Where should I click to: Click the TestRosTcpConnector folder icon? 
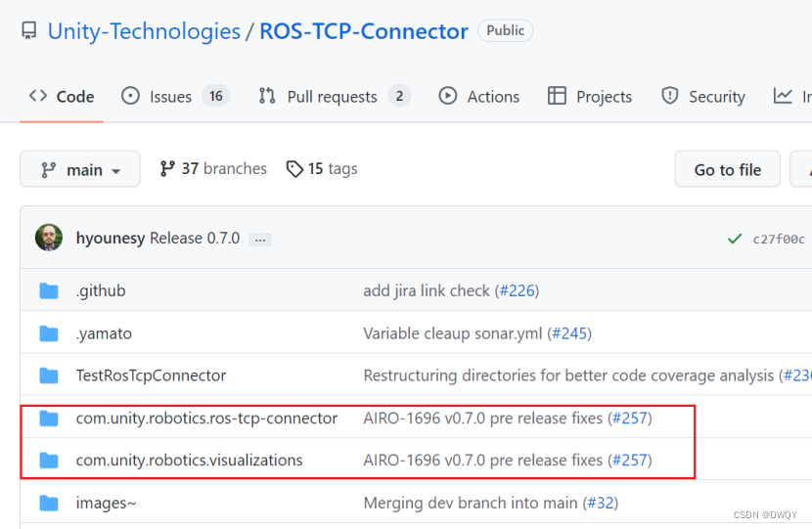(x=49, y=375)
